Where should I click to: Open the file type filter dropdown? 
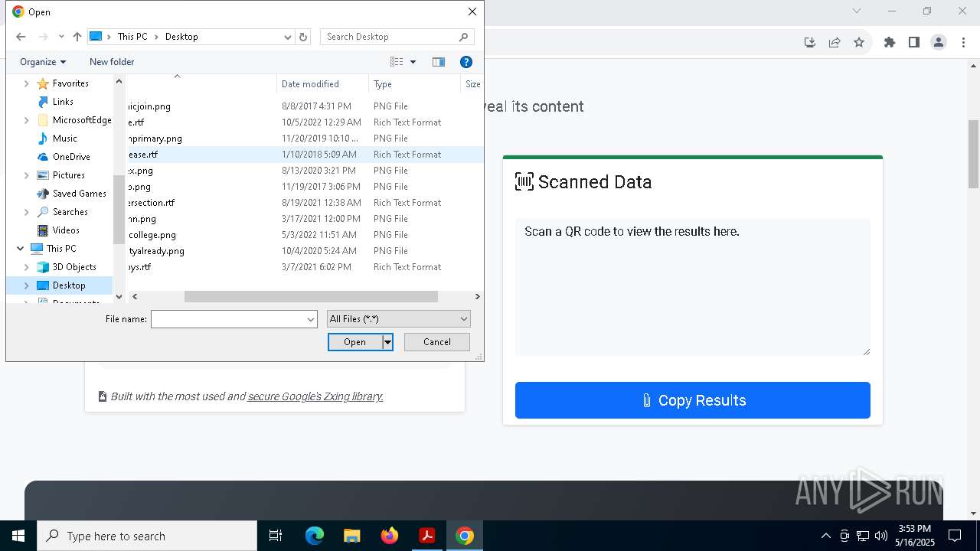click(398, 319)
